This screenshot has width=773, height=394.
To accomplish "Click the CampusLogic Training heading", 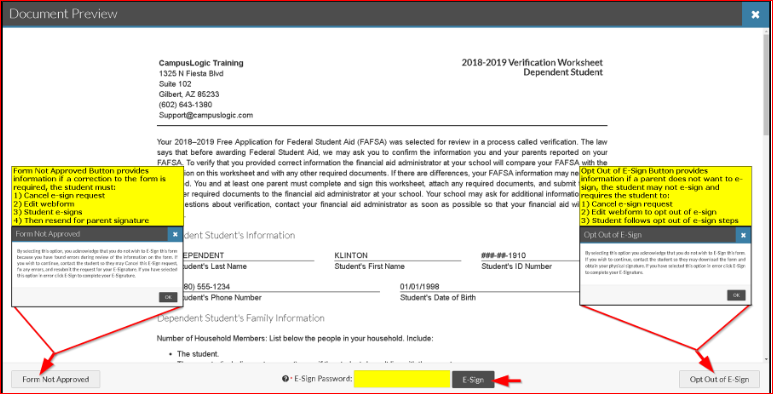I will point(201,63).
